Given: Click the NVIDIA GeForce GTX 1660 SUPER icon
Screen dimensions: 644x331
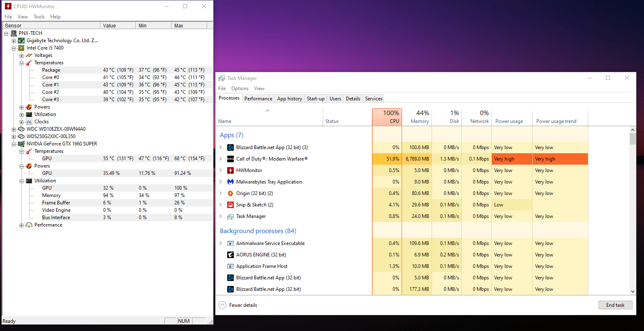Looking at the screenshot, I should [21, 144].
